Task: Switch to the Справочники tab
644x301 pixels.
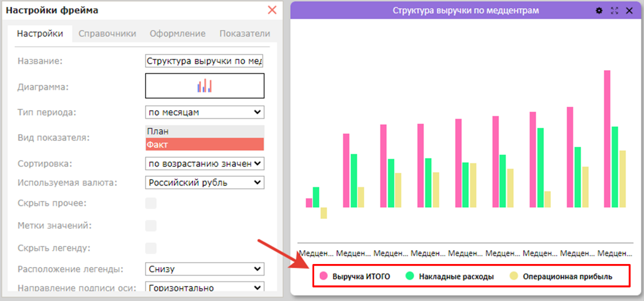Action: 108,34
